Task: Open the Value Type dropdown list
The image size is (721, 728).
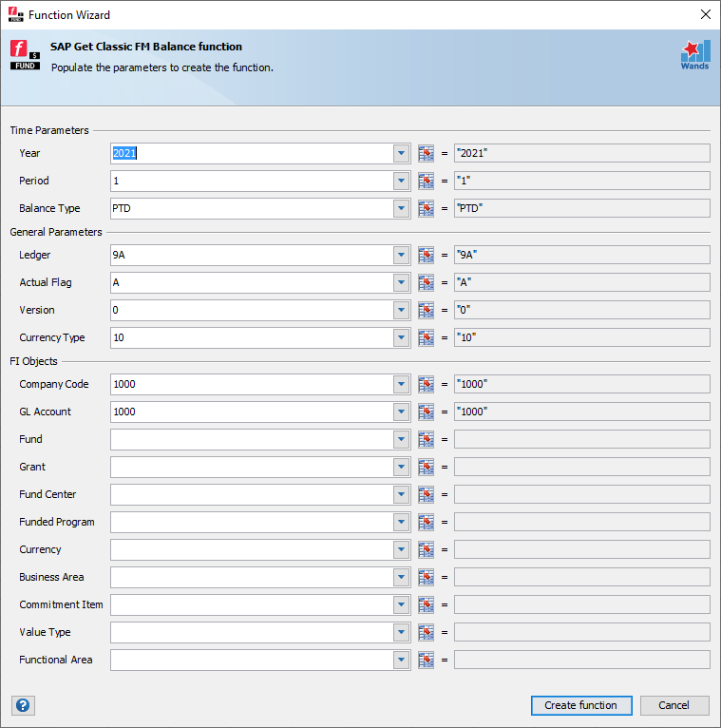Action: (x=401, y=632)
